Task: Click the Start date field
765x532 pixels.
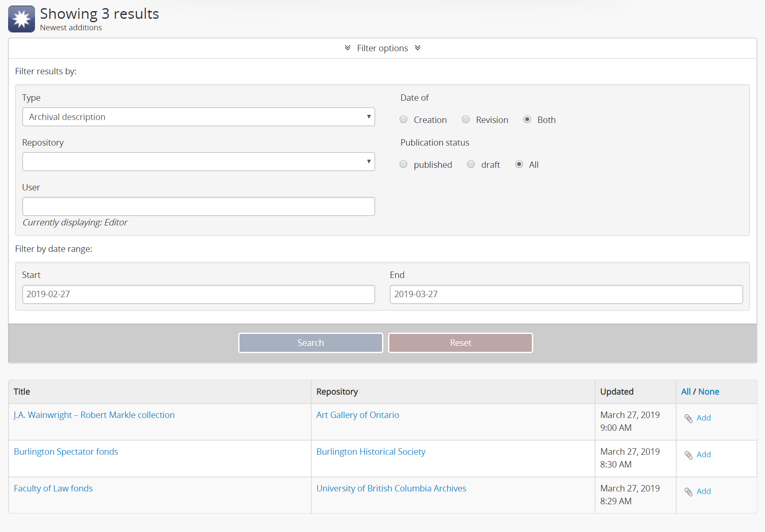Action: pos(199,294)
